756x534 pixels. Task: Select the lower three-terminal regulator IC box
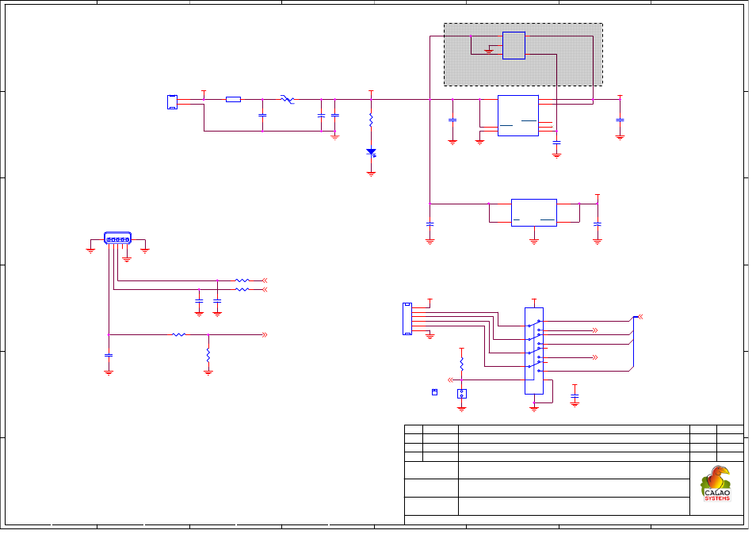(534, 212)
